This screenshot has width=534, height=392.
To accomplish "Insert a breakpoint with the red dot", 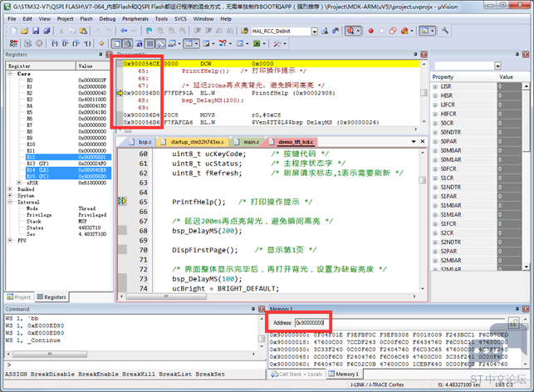I will click(x=371, y=31).
